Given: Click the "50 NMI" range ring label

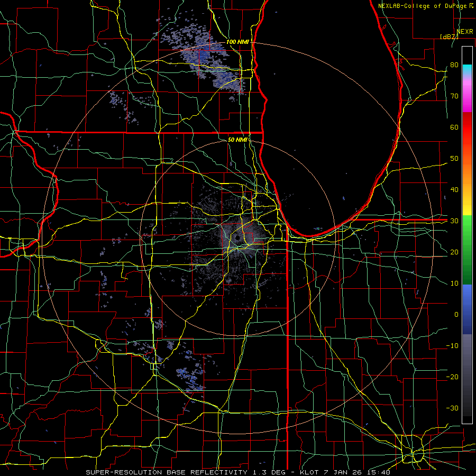Looking at the screenshot, I should click(x=237, y=140).
